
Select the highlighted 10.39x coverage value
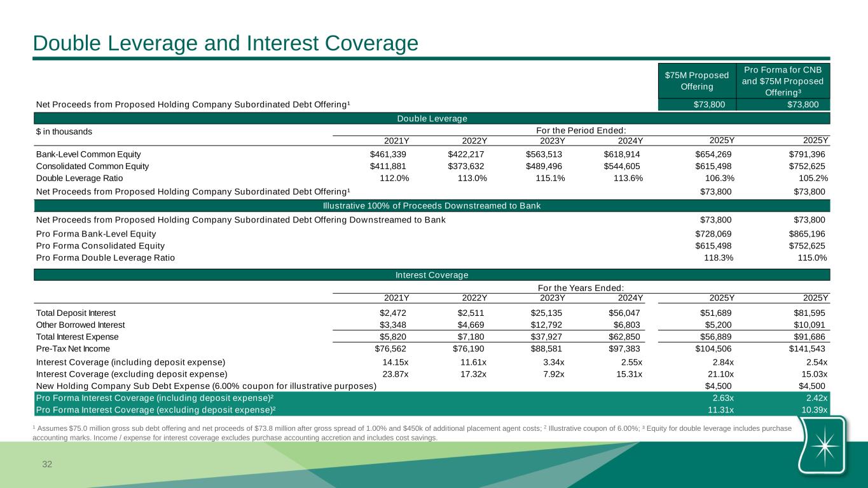click(x=812, y=410)
